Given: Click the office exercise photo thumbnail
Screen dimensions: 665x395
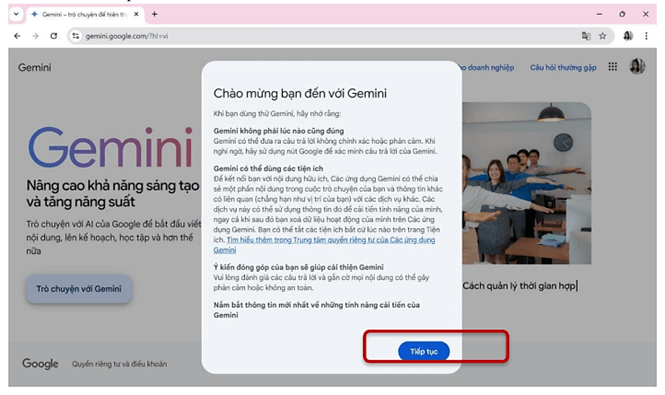Looking at the screenshot, I should click(526, 183).
